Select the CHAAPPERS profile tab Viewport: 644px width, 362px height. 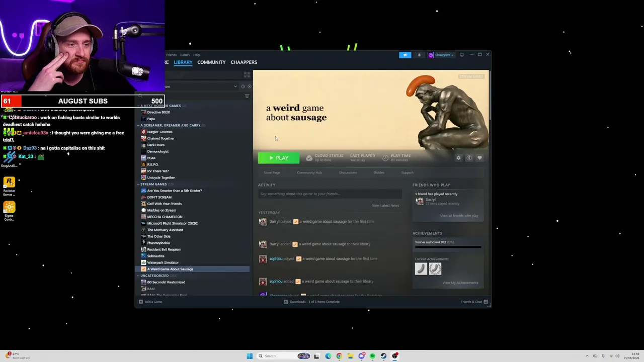click(x=244, y=62)
